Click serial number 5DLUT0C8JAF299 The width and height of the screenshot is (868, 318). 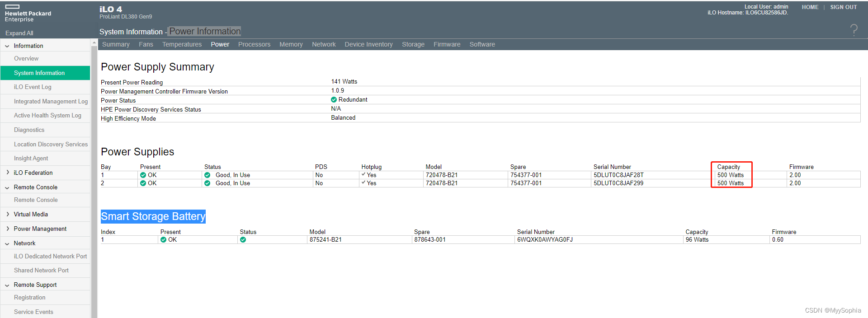click(x=618, y=183)
